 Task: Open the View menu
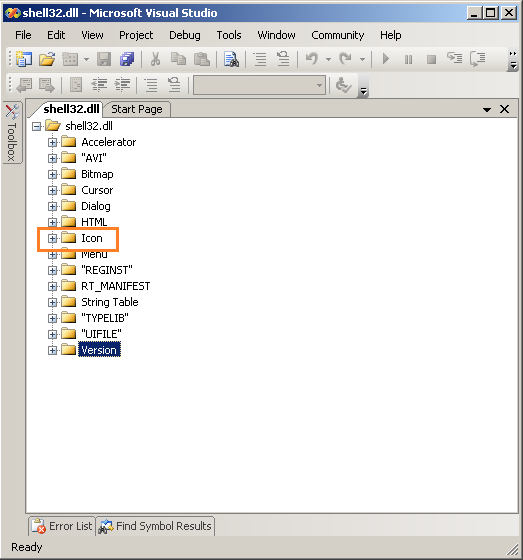[x=92, y=35]
